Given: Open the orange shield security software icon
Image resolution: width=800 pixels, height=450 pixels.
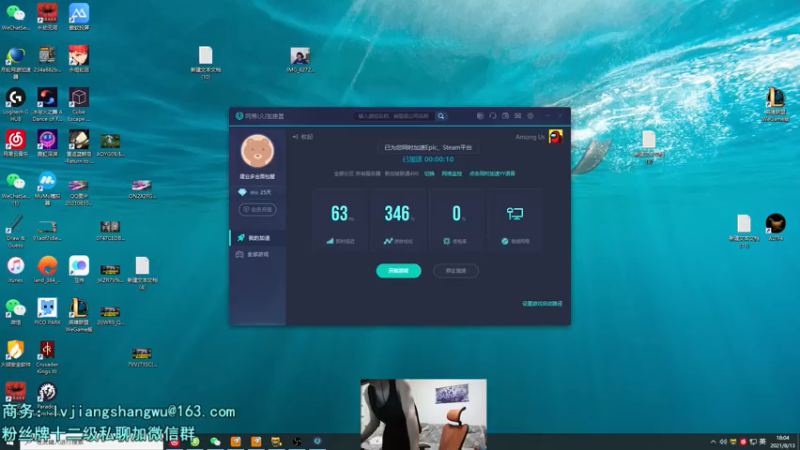Looking at the screenshot, I should (x=16, y=354).
